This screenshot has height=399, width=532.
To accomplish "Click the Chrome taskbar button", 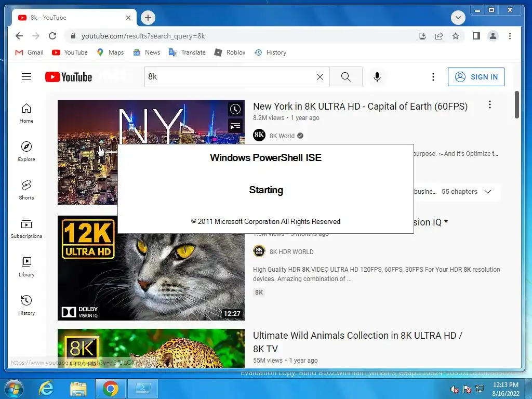I will pos(111,389).
